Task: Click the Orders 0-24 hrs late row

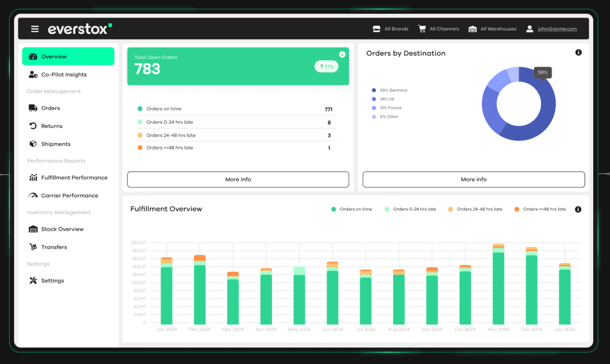Action: pos(237,122)
